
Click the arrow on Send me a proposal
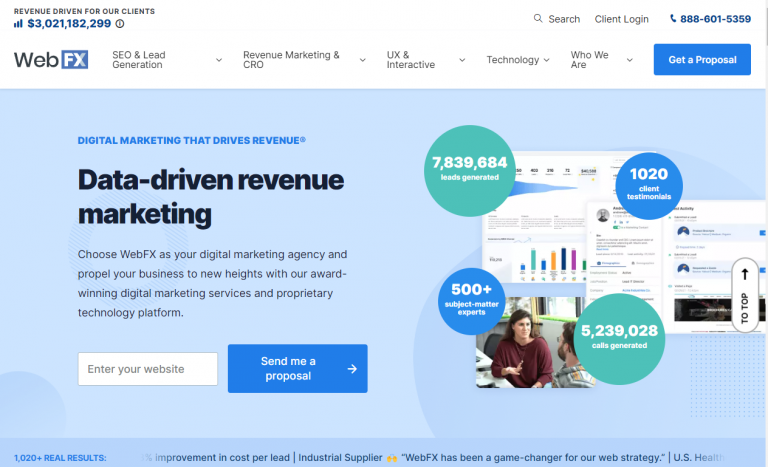(352, 369)
